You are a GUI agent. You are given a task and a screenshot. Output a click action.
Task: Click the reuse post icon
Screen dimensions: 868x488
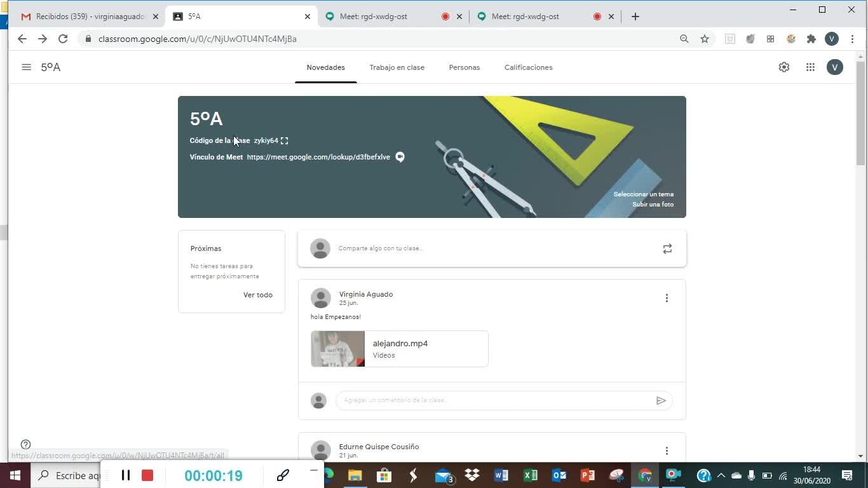click(667, 248)
